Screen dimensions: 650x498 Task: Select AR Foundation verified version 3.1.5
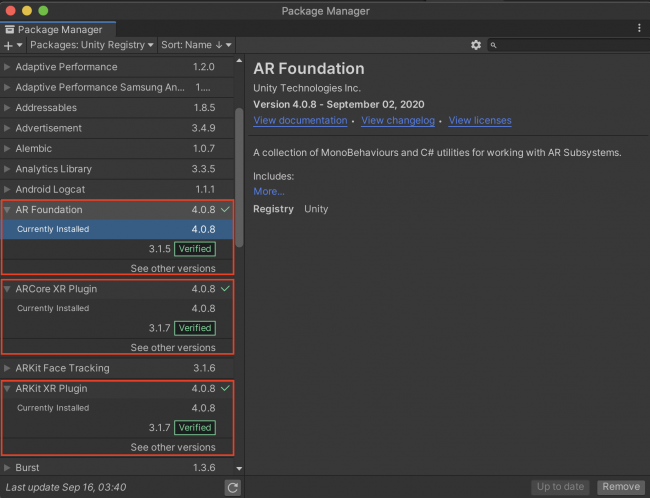click(160, 249)
